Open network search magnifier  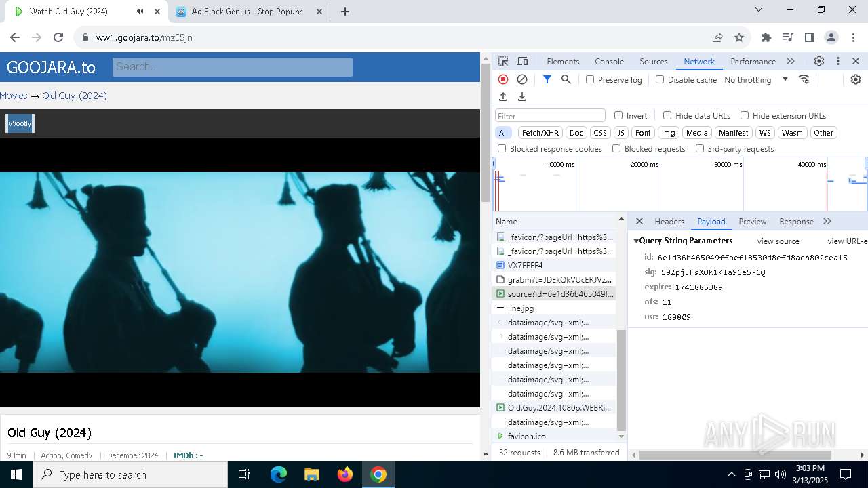click(566, 79)
